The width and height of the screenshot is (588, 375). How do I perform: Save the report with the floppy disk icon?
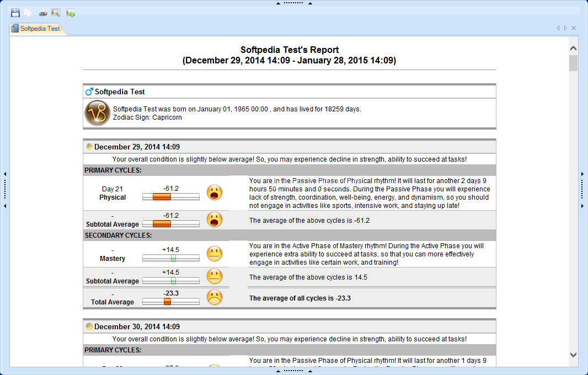(x=15, y=13)
